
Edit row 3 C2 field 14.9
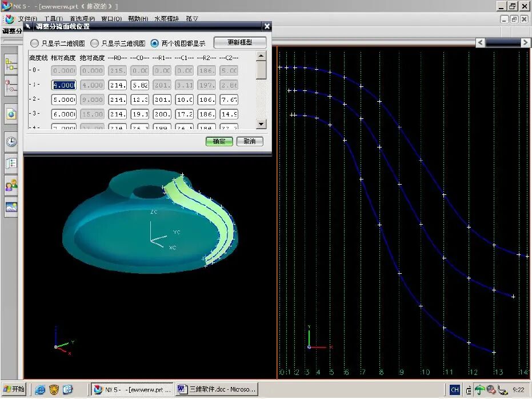[229, 114]
